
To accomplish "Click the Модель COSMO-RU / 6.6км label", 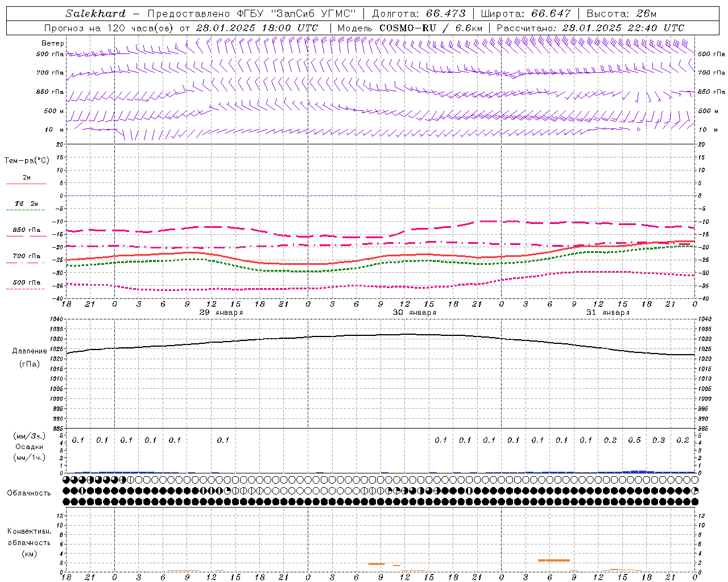I will point(409,28).
